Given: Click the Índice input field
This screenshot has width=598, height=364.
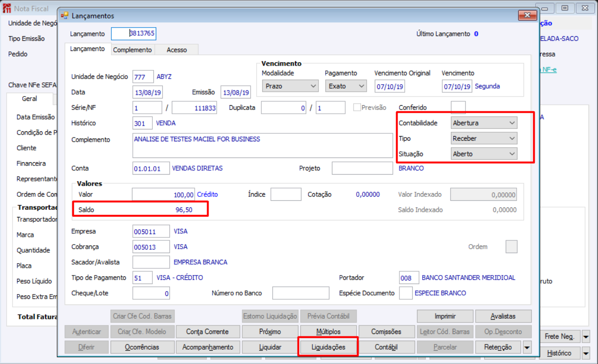Looking at the screenshot, I should [286, 194].
